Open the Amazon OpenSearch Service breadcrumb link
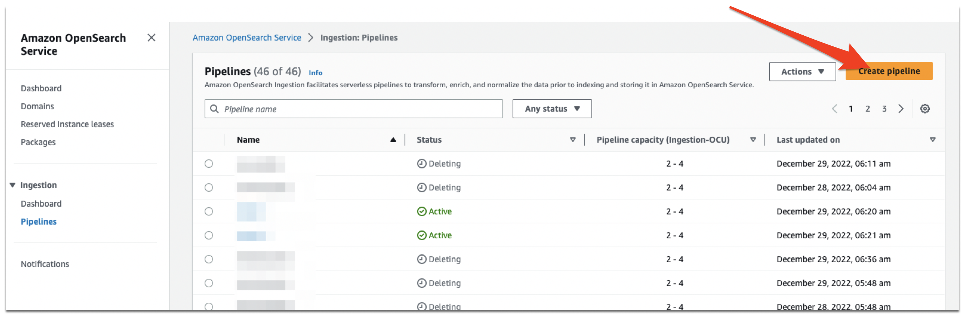Screen dimensions: 980x325 point(247,38)
